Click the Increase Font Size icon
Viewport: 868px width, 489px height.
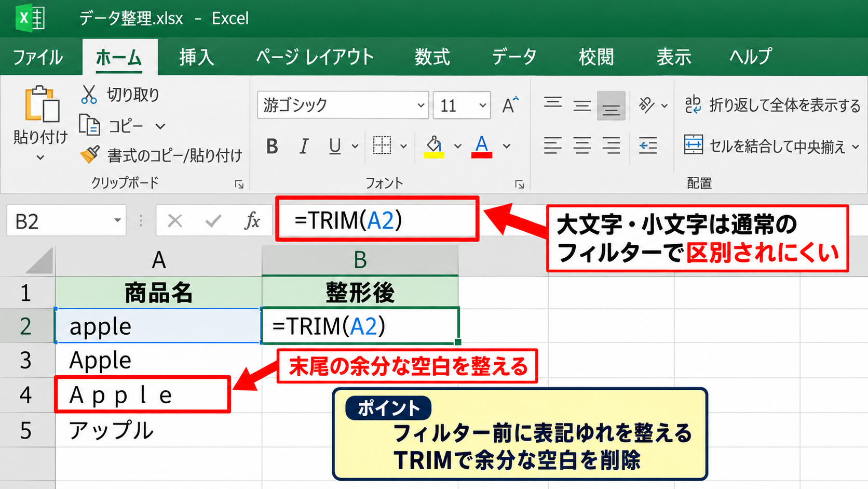point(510,105)
